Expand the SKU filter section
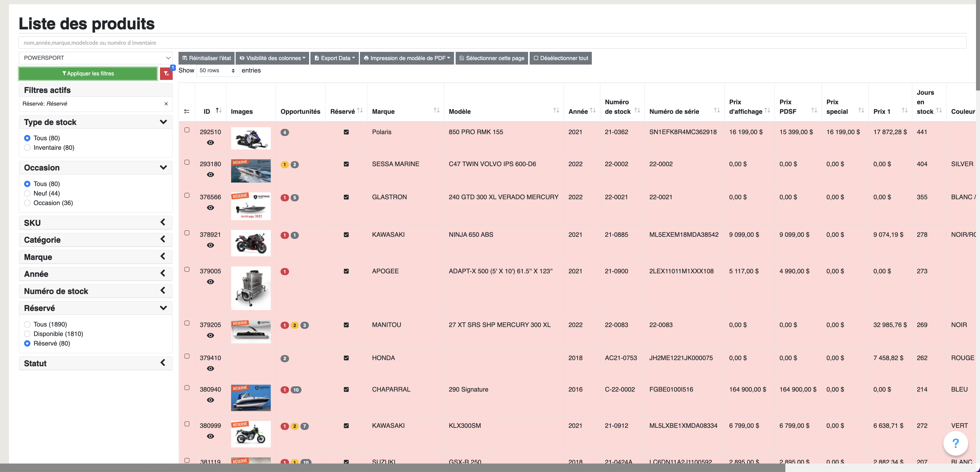The image size is (980, 472). pos(163,222)
